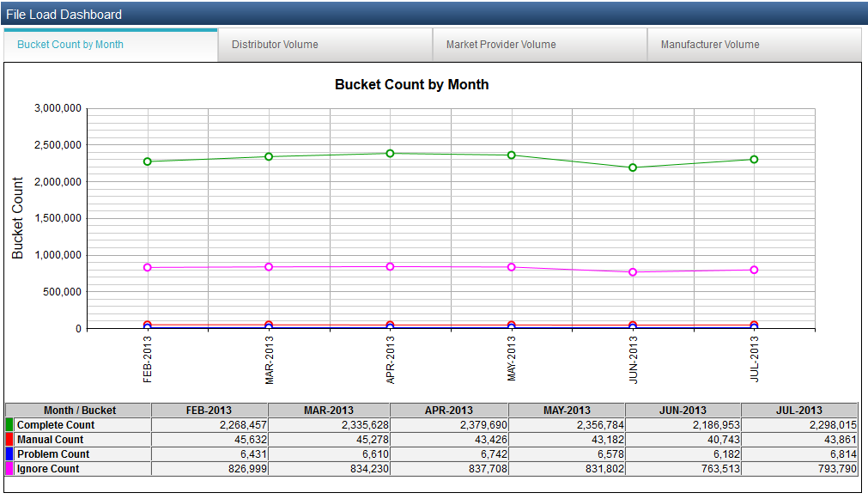Click the 2,186,953 table cell
Screen dimensions: 868x499
pos(683,425)
